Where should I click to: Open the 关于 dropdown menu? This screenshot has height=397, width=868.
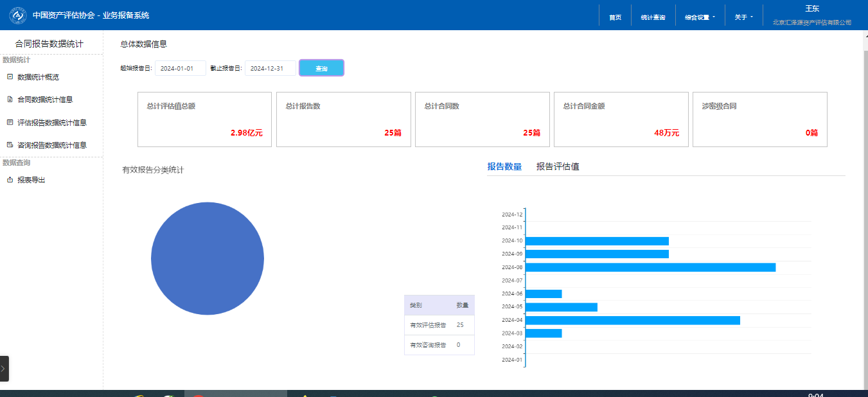pyautogui.click(x=743, y=17)
